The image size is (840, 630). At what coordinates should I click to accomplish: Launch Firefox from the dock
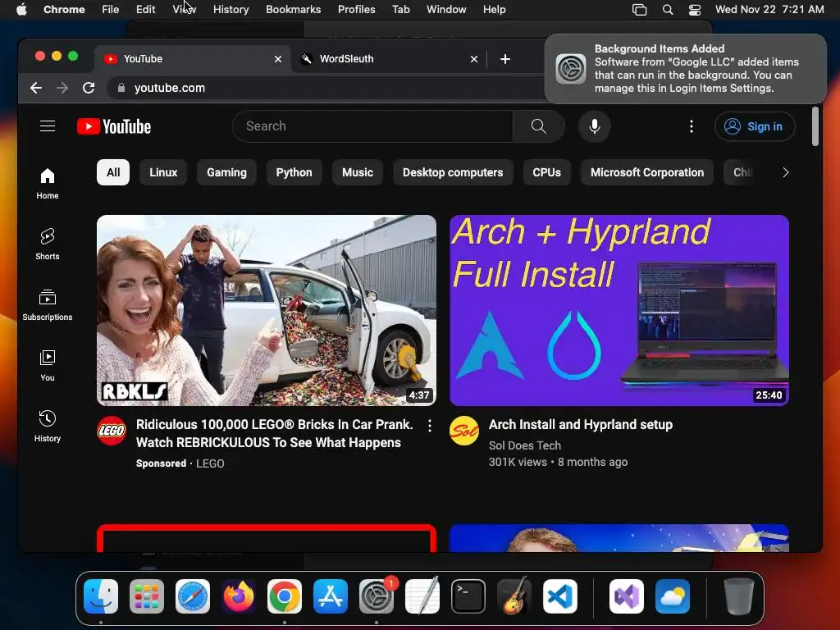pyautogui.click(x=239, y=596)
